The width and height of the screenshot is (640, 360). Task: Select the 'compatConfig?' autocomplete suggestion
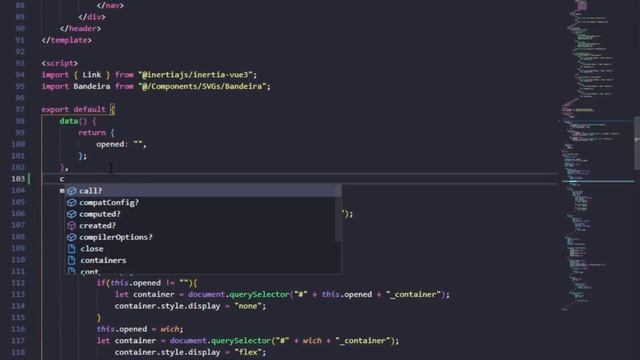coord(203,202)
